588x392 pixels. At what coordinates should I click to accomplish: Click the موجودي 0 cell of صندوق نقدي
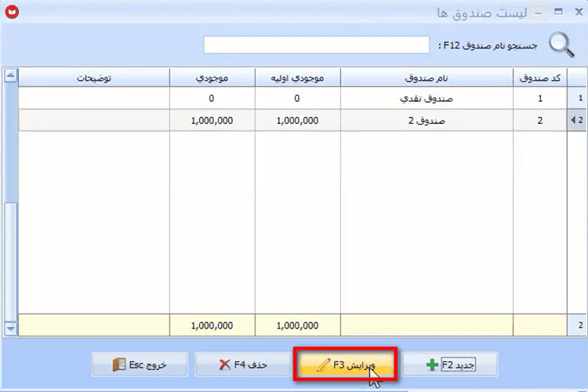tap(212, 98)
